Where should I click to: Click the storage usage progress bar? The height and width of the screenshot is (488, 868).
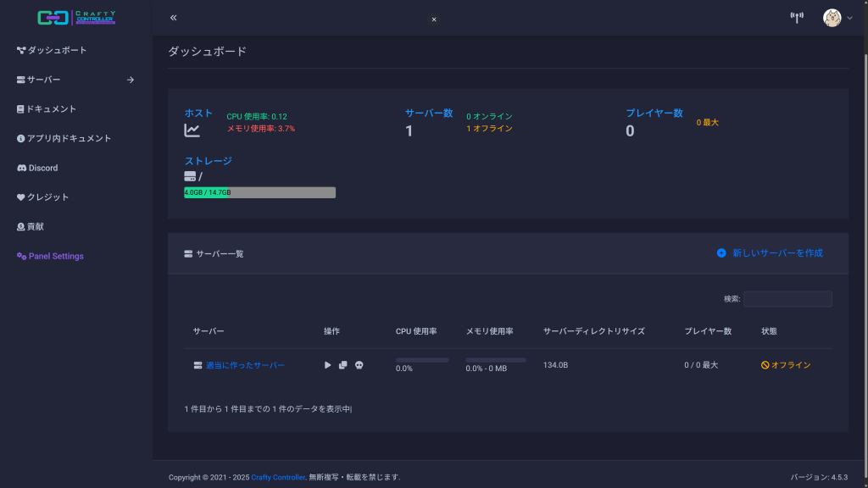click(x=259, y=192)
